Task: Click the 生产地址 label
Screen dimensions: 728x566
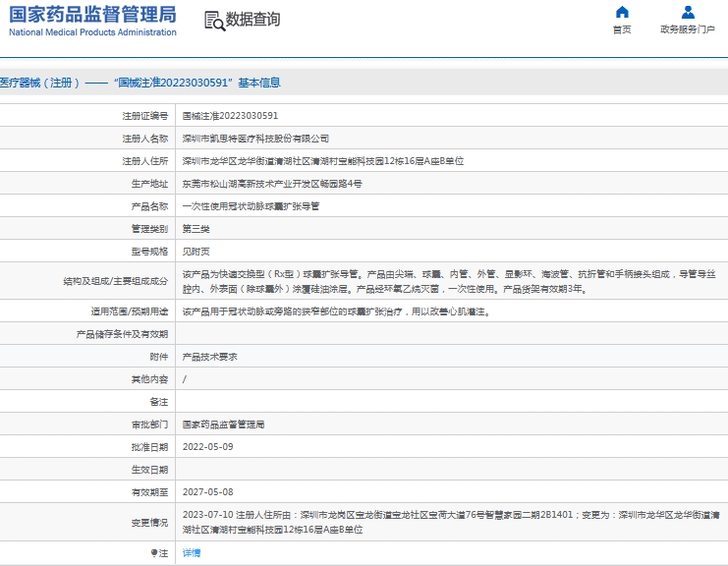Action: tap(149, 184)
